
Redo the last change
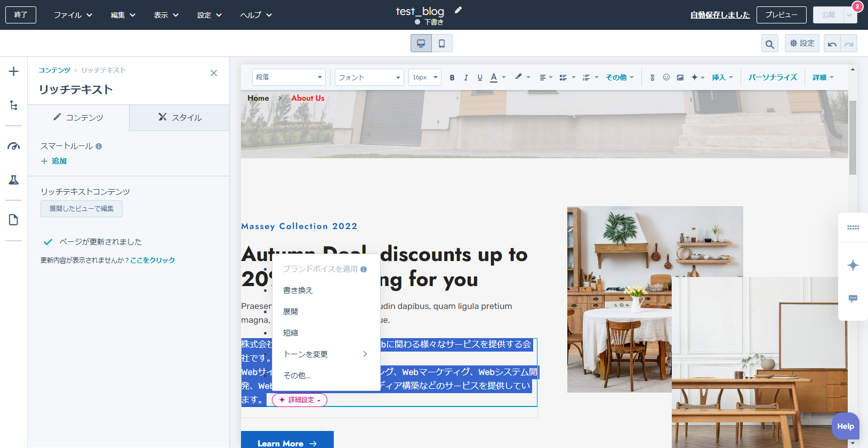tap(849, 44)
